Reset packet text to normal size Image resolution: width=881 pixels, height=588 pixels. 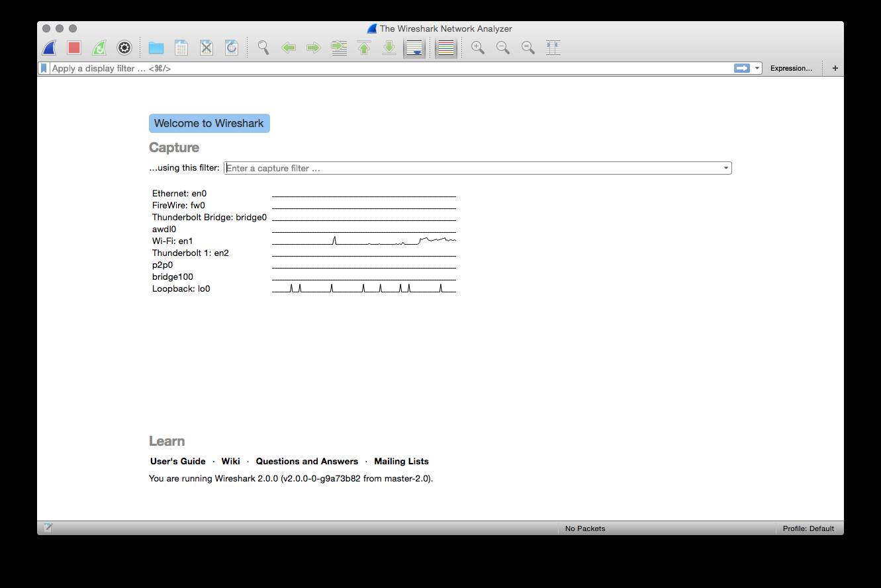[528, 48]
